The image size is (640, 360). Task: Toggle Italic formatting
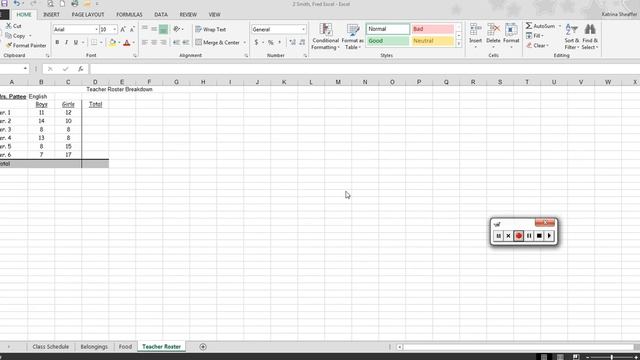66,42
